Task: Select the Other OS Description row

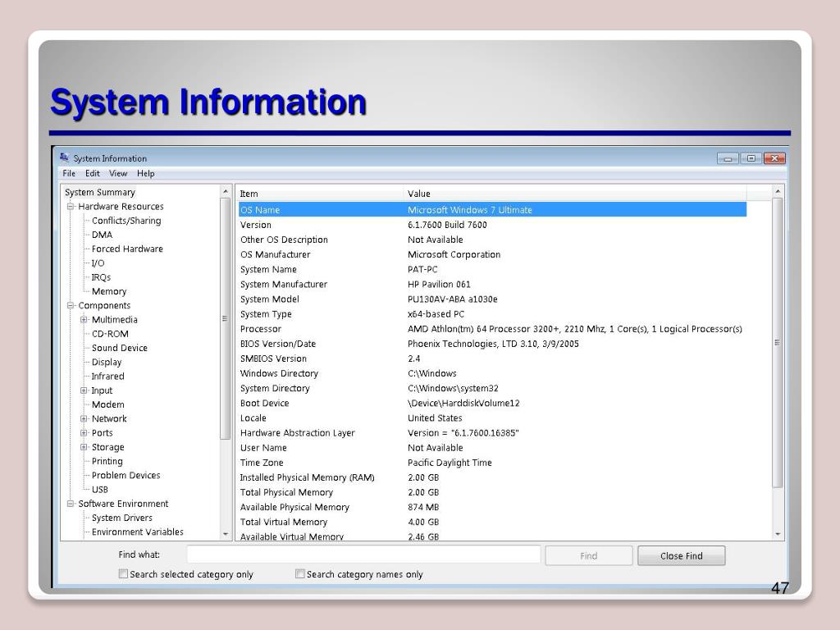Action: click(x=492, y=240)
